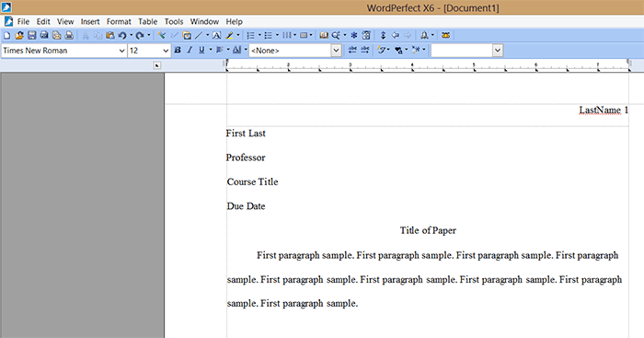644x338 pixels.
Task: Open the Table menu
Action: point(147,21)
